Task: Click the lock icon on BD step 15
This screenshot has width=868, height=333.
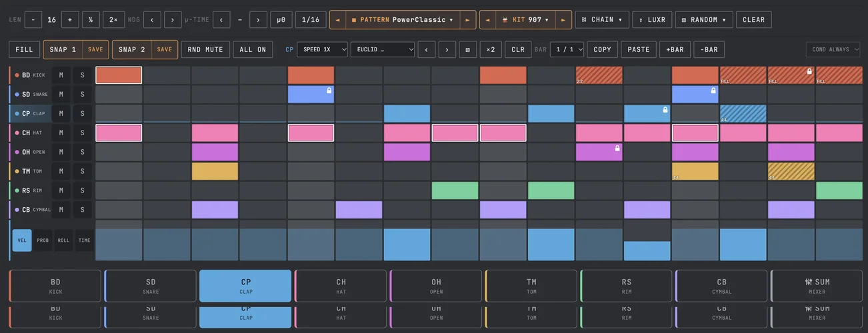Action: 809,71
